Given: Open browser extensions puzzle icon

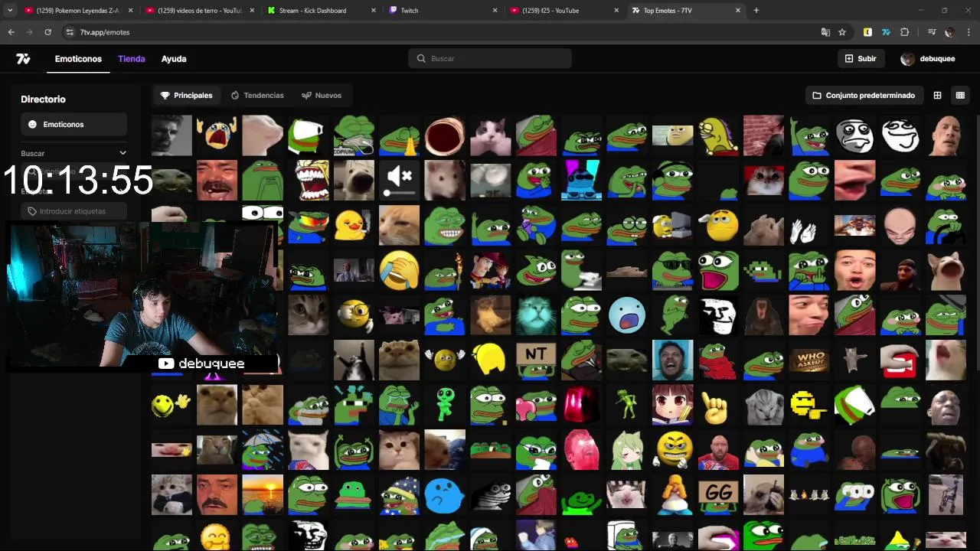Looking at the screenshot, I should [905, 32].
